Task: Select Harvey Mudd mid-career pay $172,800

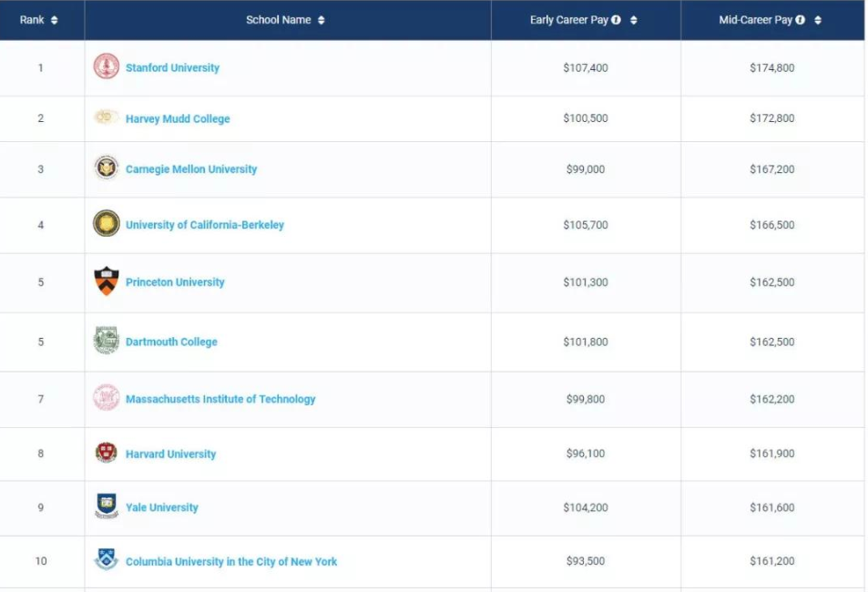Action: click(x=771, y=118)
